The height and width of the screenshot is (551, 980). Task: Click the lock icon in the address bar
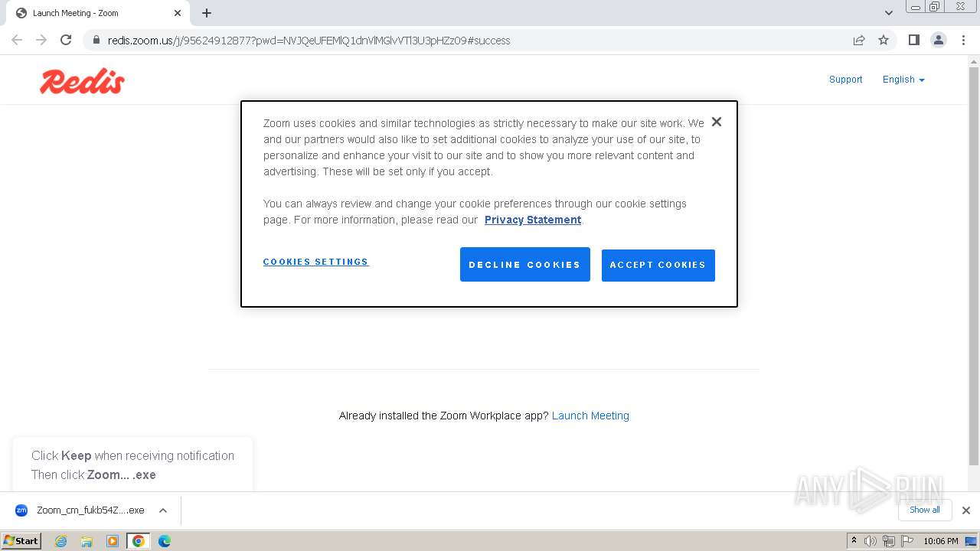(x=96, y=41)
